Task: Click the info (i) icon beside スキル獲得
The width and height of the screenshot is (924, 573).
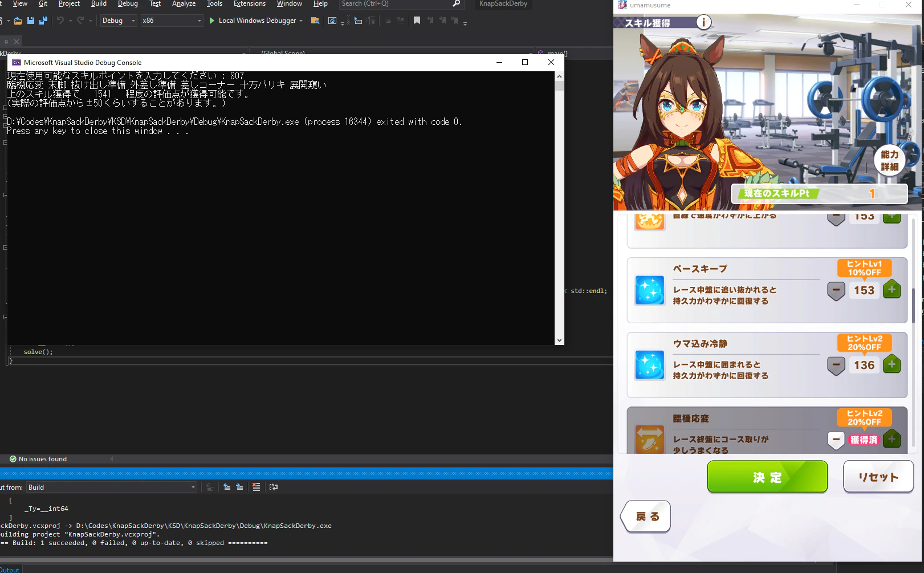Action: coord(704,22)
